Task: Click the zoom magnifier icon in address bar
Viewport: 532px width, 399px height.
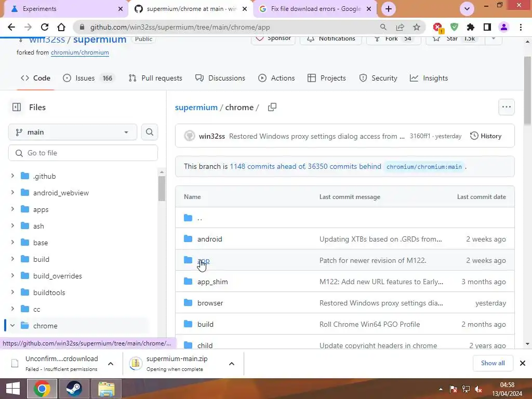Action: (x=383, y=27)
